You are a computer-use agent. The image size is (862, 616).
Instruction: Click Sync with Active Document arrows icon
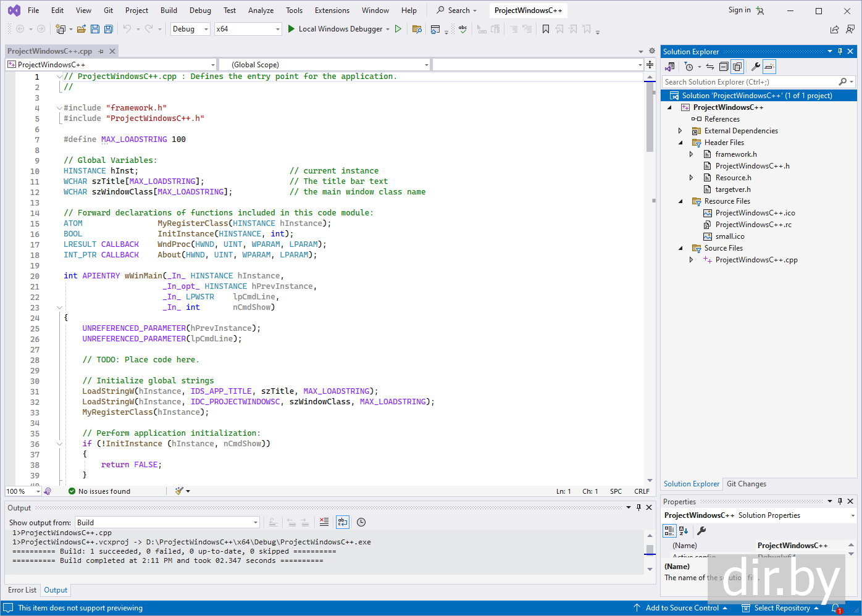click(710, 67)
